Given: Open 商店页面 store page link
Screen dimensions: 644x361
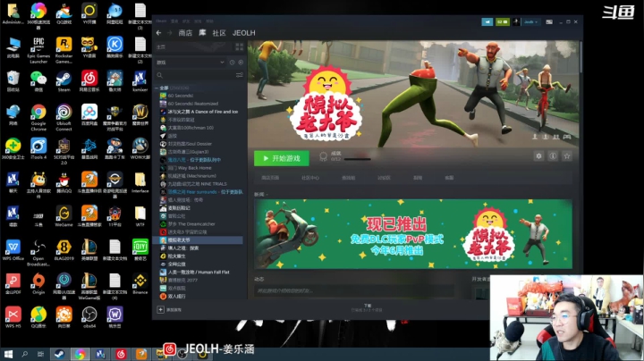Looking at the screenshot, I should point(270,178).
